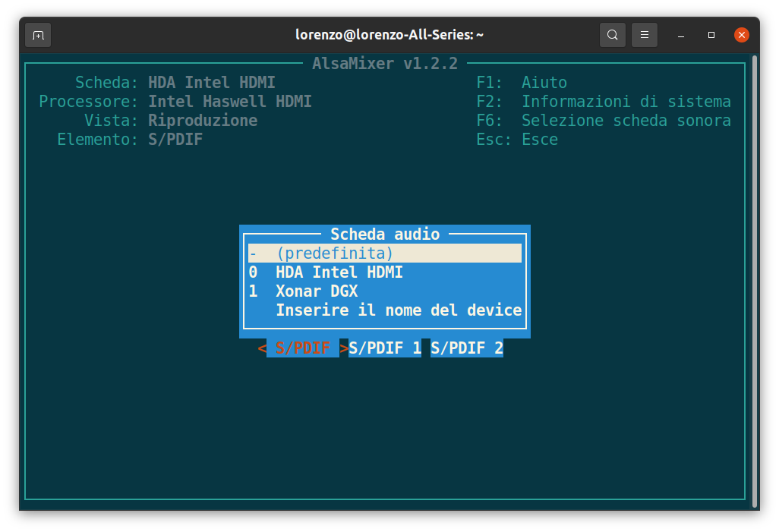
Task: Choose Xonar DGX sound card
Action: (385, 291)
